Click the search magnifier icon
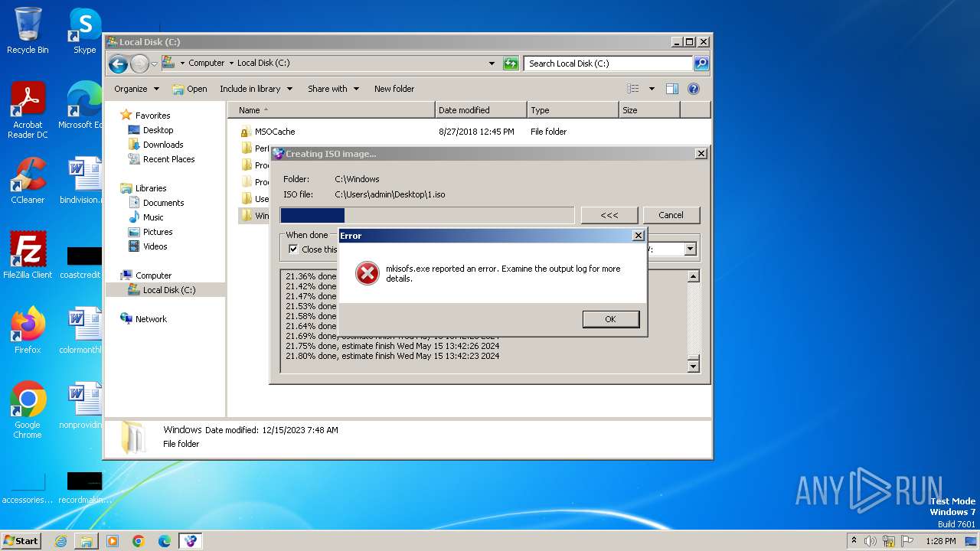 (x=701, y=64)
